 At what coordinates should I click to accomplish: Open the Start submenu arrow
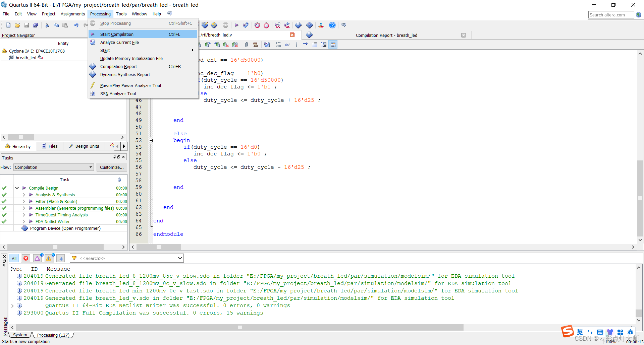(x=193, y=50)
